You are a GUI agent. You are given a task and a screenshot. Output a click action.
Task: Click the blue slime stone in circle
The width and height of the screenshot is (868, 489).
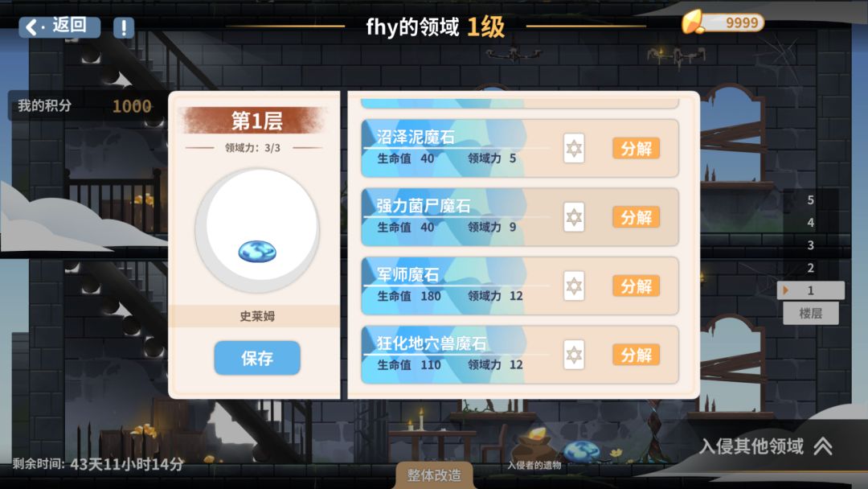pyautogui.click(x=257, y=252)
